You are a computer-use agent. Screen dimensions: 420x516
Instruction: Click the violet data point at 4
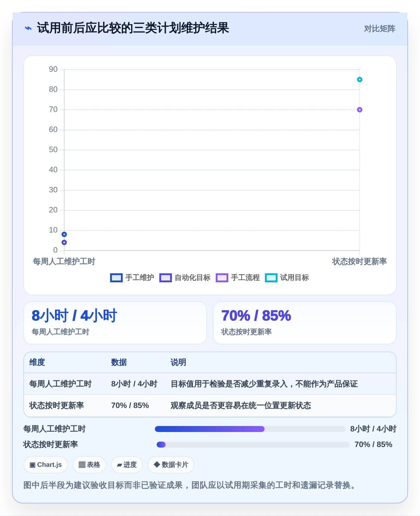[64, 242]
